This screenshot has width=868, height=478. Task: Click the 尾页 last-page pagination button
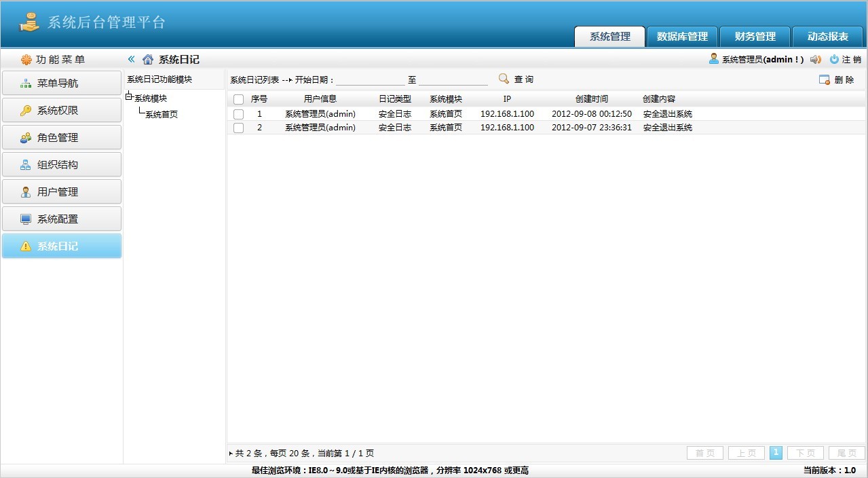pos(846,452)
